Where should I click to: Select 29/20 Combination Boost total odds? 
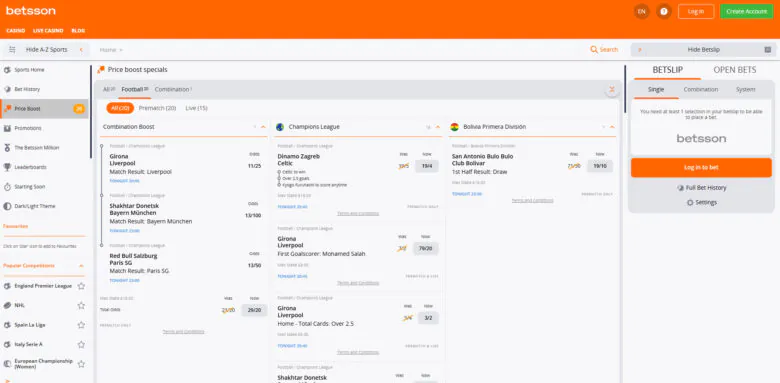(254, 310)
